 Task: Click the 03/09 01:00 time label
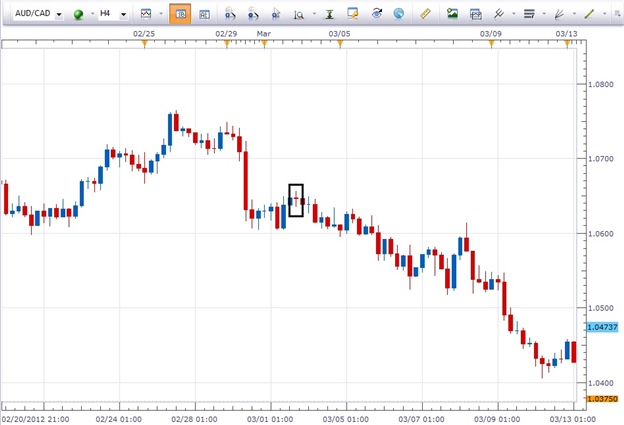pyautogui.click(x=497, y=419)
